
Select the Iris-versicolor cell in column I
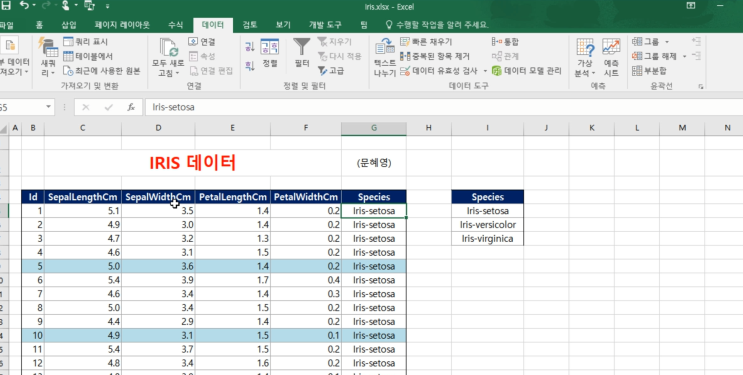coord(488,225)
